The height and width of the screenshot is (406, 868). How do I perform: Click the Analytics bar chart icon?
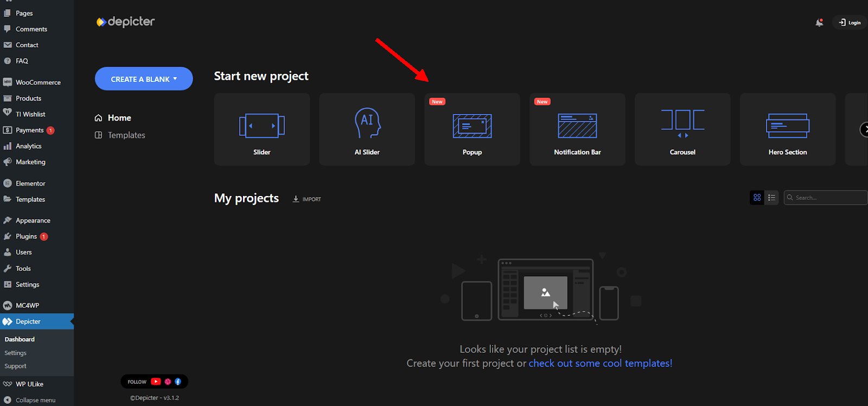[x=8, y=146]
